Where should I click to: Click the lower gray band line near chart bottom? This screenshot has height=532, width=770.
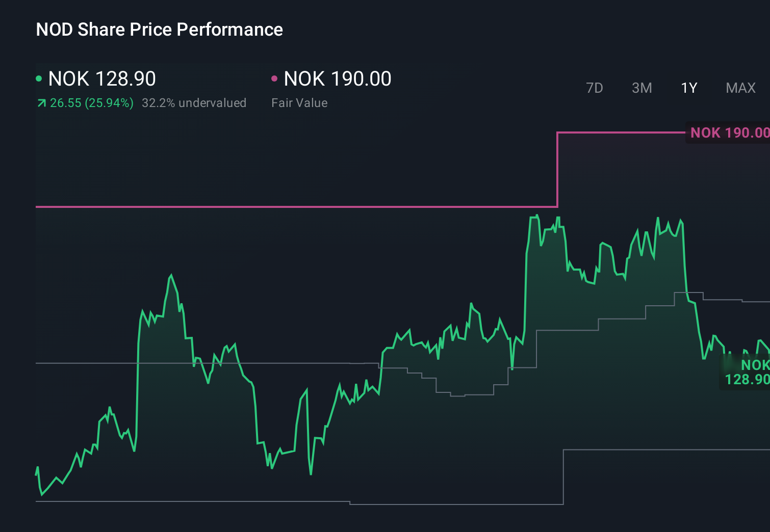(204, 501)
